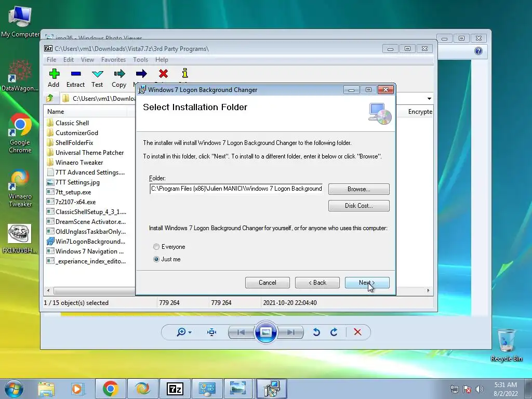Select the Classic Shell folder
This screenshot has height=399, width=532.
(72, 123)
